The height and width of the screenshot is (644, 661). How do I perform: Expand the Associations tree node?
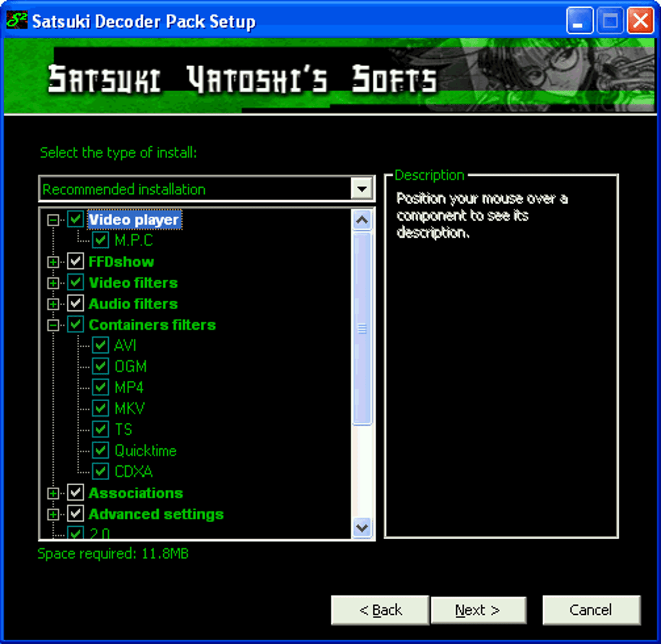(53, 493)
